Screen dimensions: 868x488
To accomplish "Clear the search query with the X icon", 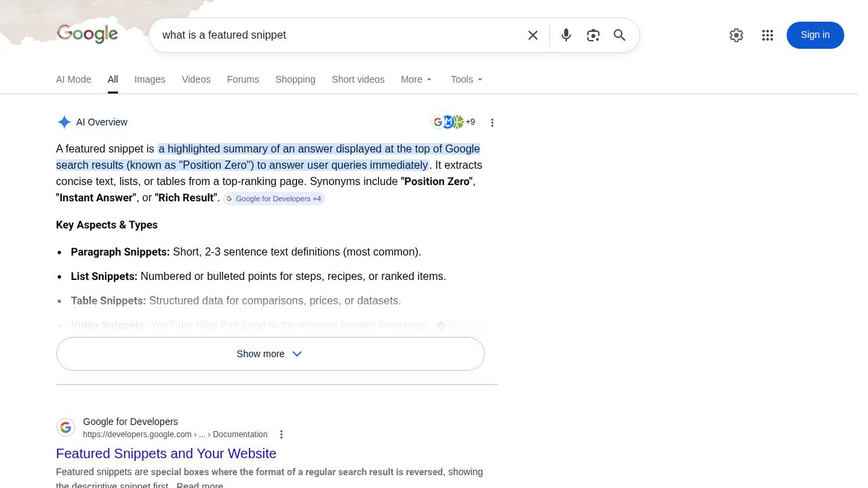I will [533, 35].
